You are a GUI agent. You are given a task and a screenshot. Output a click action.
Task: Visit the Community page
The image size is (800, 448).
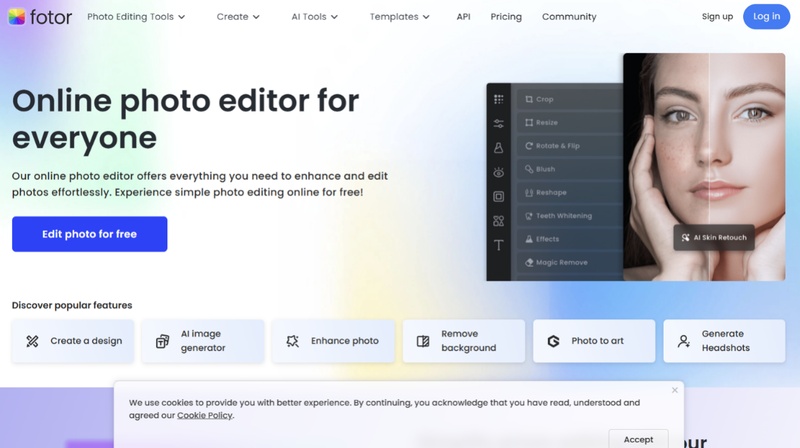[x=569, y=17]
